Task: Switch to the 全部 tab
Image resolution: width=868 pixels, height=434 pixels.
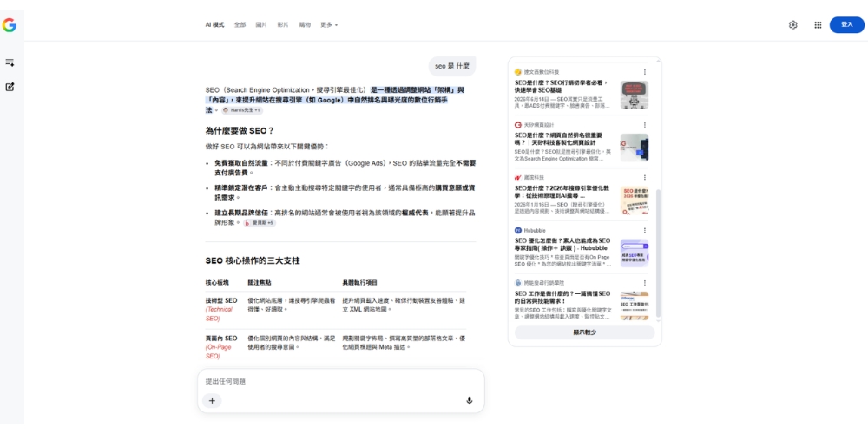Action: pyautogui.click(x=240, y=25)
